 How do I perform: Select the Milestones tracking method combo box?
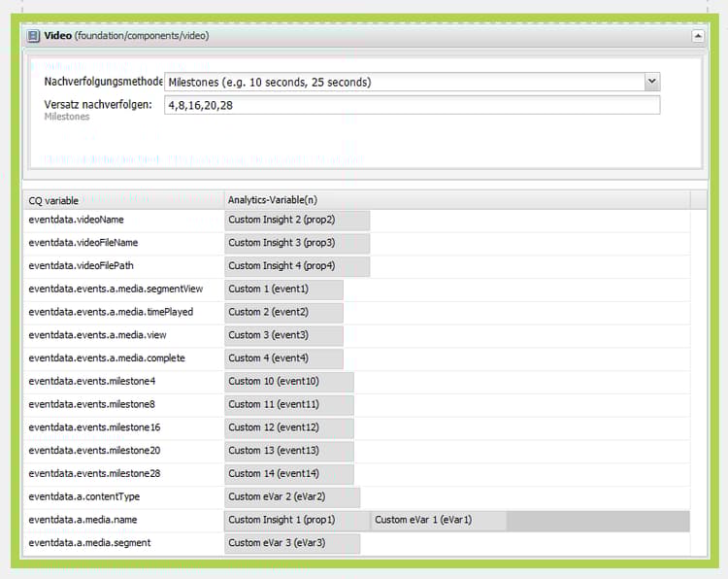click(x=413, y=82)
